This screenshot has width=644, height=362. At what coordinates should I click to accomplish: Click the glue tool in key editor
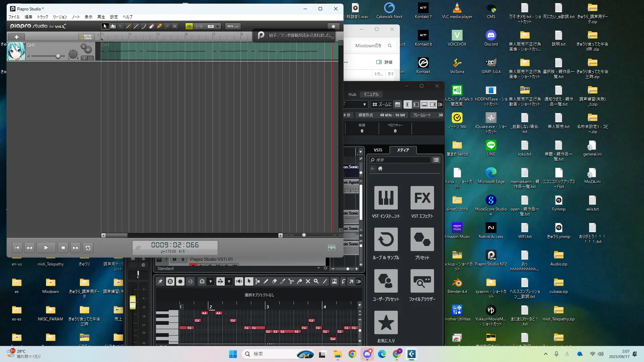(299, 282)
